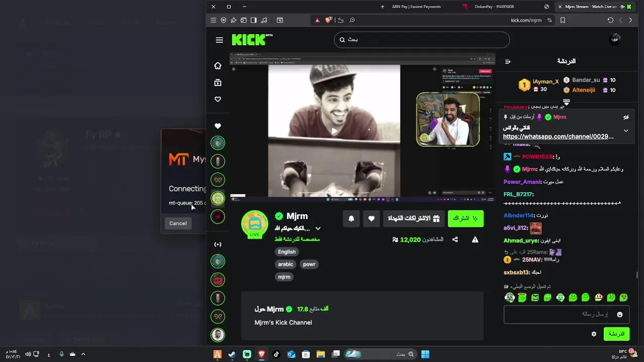Select the English tag
Viewport: 644px width, 362px height.
click(x=287, y=252)
